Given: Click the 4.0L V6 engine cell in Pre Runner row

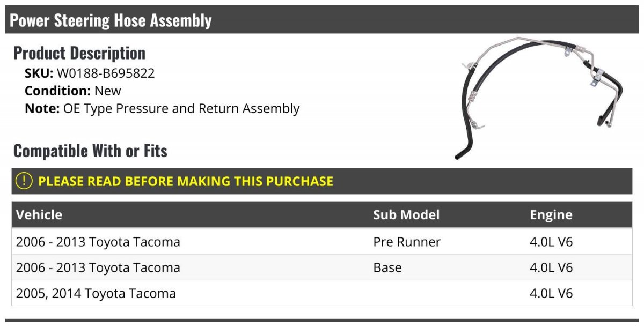Looking at the screenshot, I should tap(551, 242).
